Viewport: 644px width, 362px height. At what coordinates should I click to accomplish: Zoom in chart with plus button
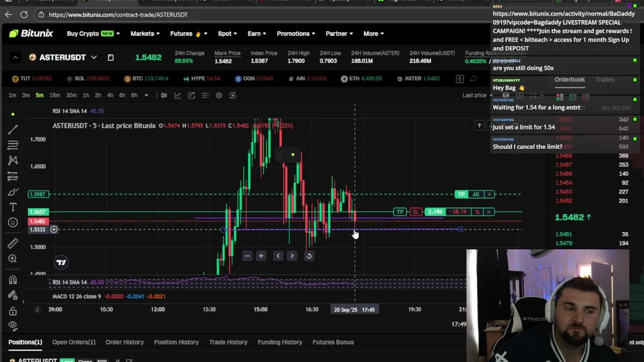pos(261,256)
